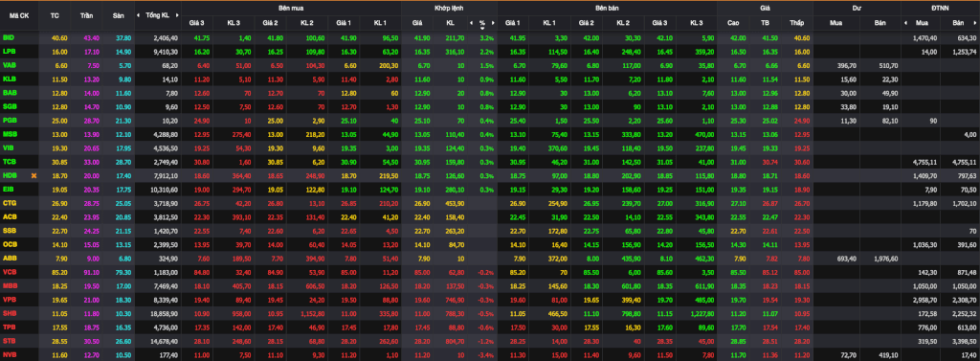Click LPB floor price 14.90

click(x=123, y=52)
